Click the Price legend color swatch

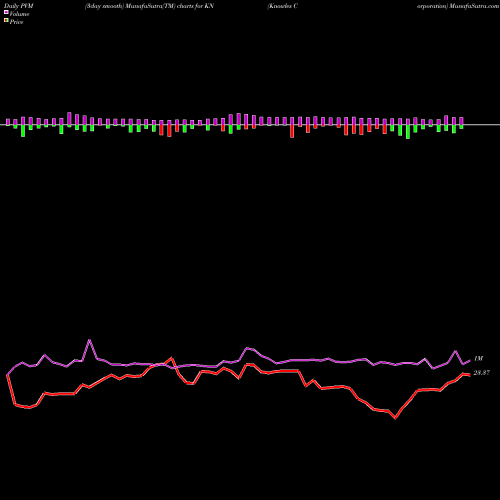pyautogui.click(x=6, y=20)
